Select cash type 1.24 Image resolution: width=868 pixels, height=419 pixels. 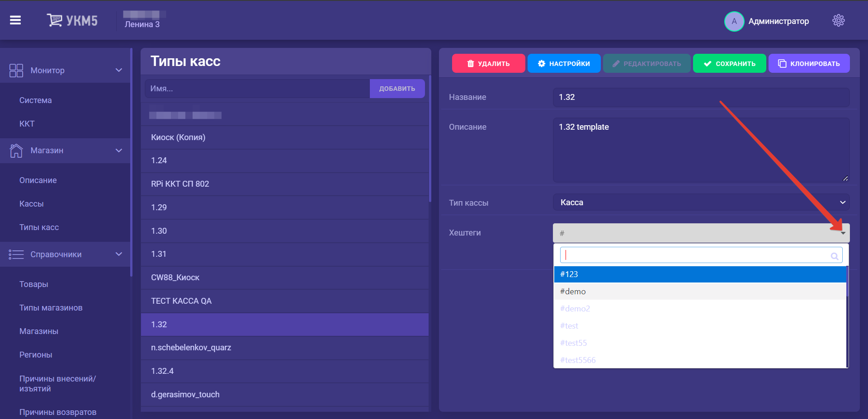click(x=285, y=161)
